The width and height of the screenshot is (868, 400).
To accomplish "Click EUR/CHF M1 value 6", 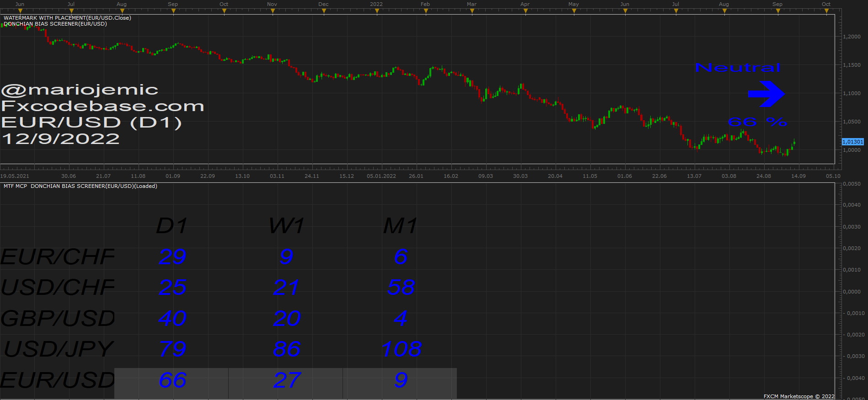I will pos(401,257).
